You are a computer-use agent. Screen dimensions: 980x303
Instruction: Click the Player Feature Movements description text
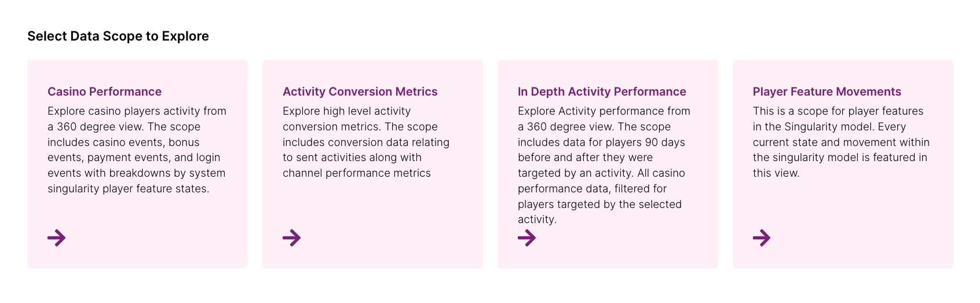[841, 142]
